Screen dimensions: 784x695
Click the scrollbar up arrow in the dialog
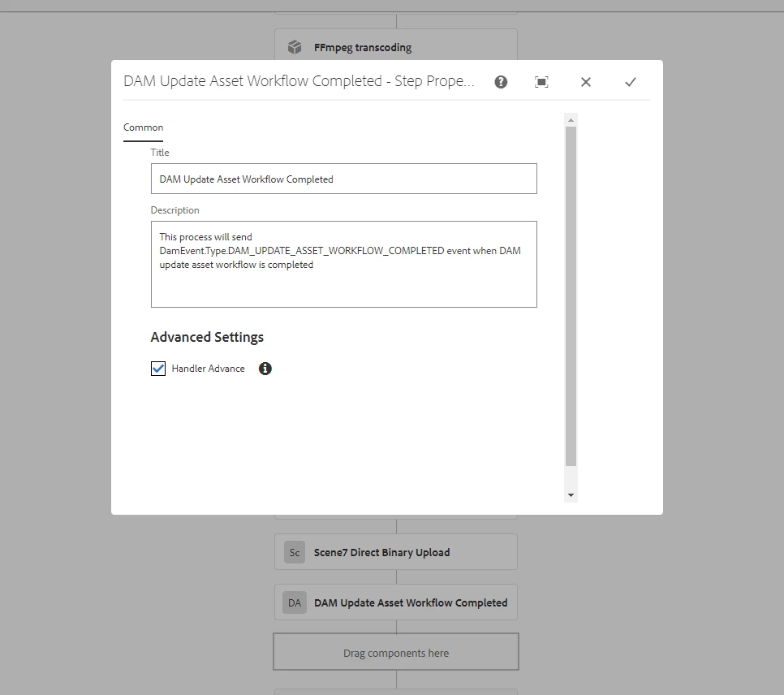pyautogui.click(x=571, y=120)
